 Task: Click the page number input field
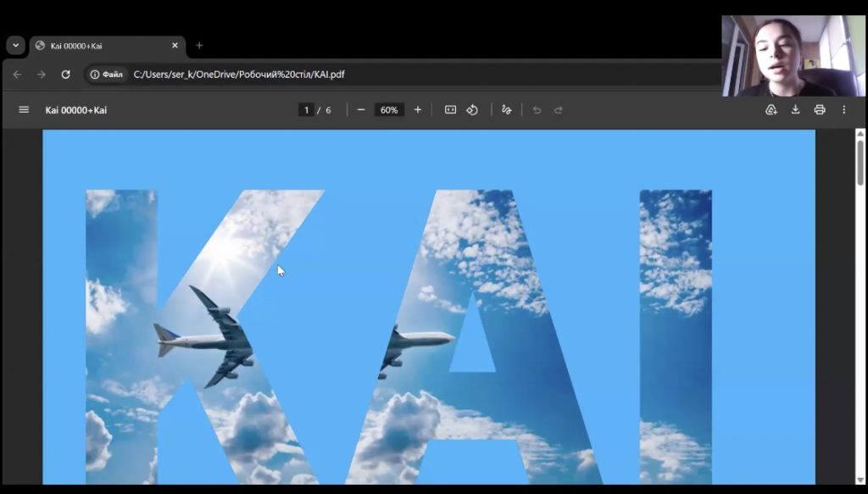(x=306, y=110)
